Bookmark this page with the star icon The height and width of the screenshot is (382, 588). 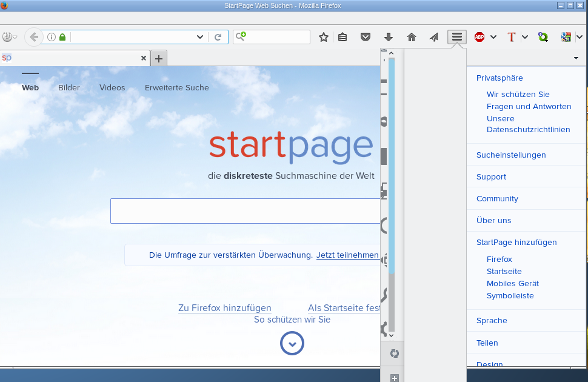click(x=324, y=37)
